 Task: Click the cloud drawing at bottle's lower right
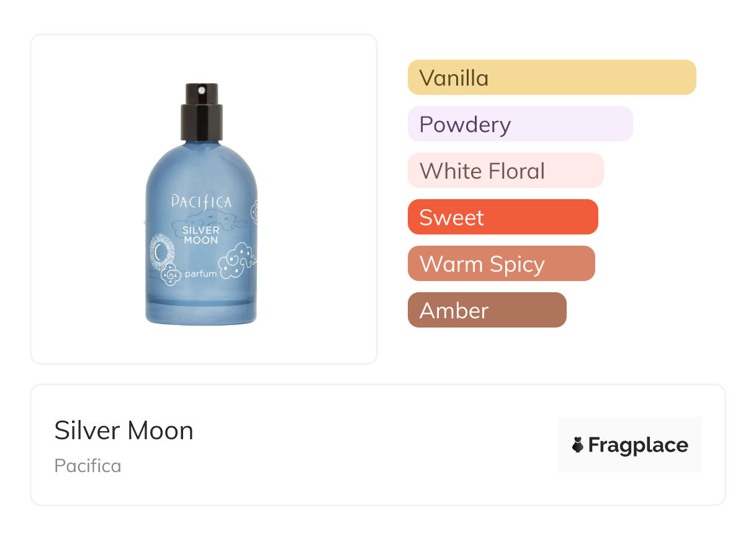238,261
